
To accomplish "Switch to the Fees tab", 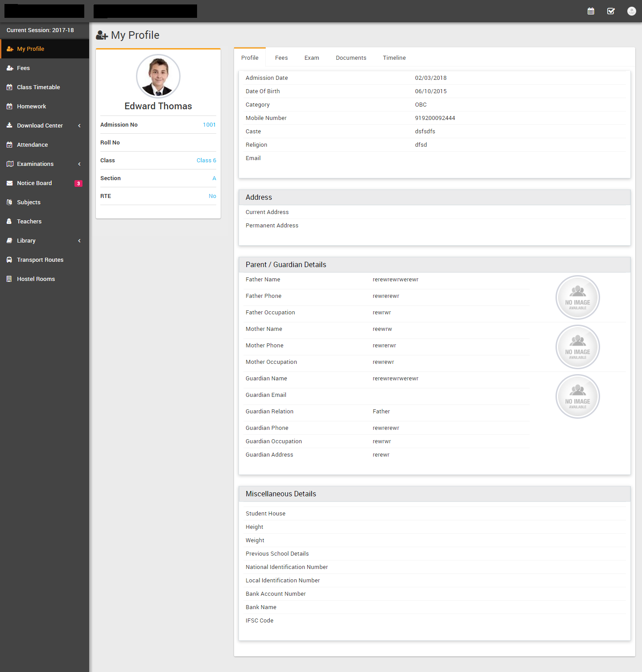I will (281, 58).
